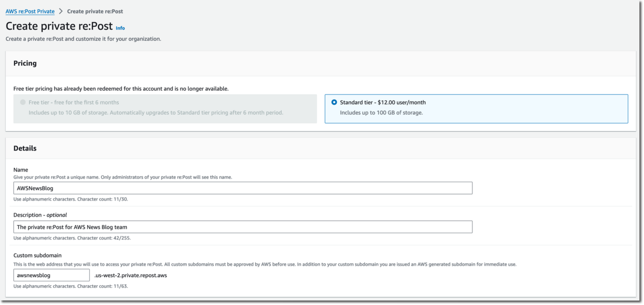Viewport: 644px width, 305px height.
Task: Open the AWS re:Post Private breadcrumb link
Action: click(30, 11)
